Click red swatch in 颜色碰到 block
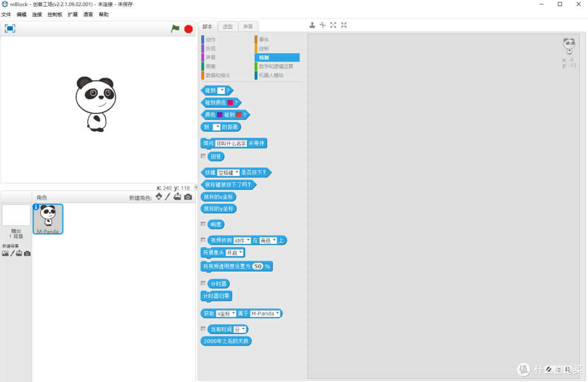 (238, 115)
